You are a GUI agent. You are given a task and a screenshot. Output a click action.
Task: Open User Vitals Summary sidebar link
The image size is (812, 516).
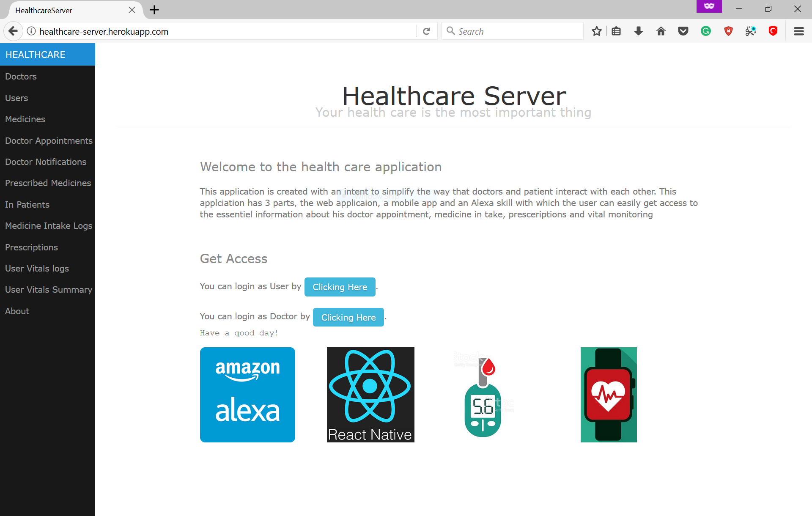click(x=48, y=290)
